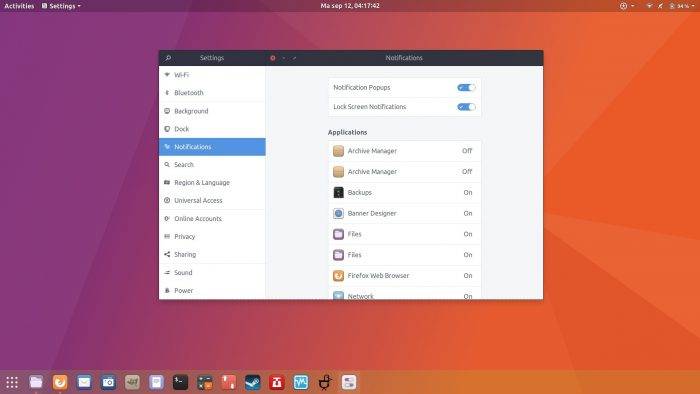Open Firefox Web Browser notification settings
The height and width of the screenshot is (394, 700).
[x=404, y=276]
